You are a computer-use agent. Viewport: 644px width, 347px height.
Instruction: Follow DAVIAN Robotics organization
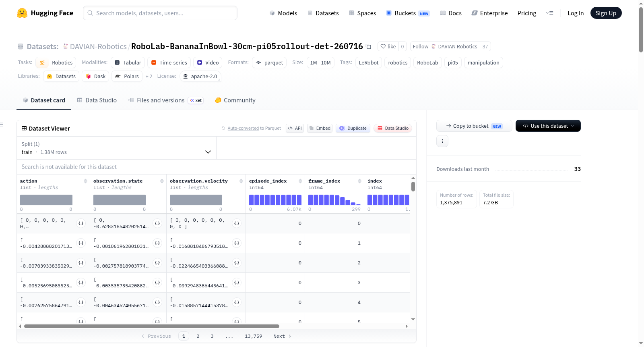coord(445,46)
